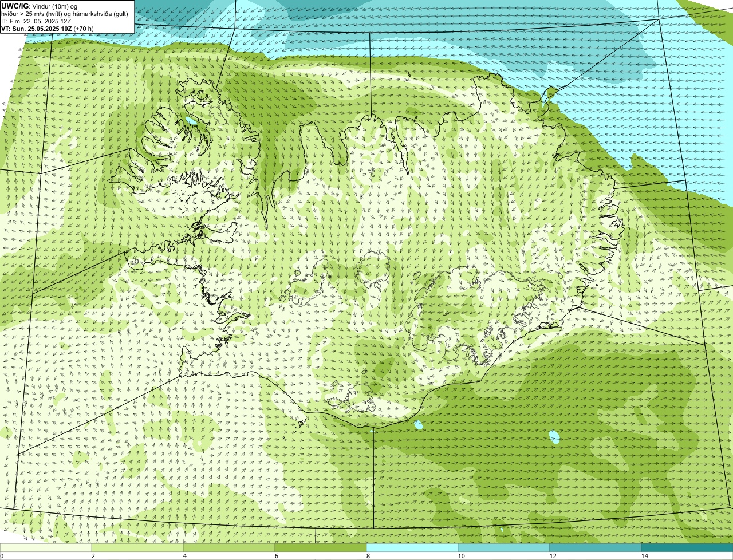Click the darkest teal legend segment above 14
The image size is (733, 560).
687,548
